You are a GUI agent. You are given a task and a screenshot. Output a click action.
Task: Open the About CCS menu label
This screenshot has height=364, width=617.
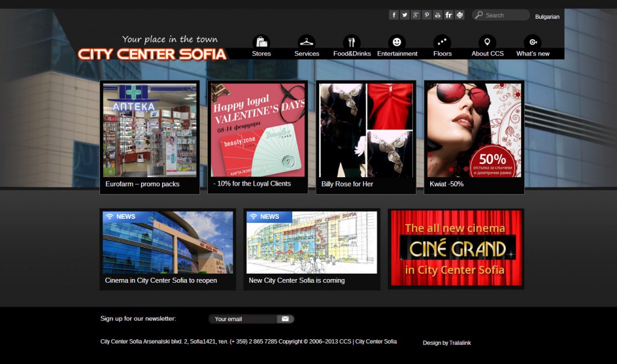(x=487, y=54)
